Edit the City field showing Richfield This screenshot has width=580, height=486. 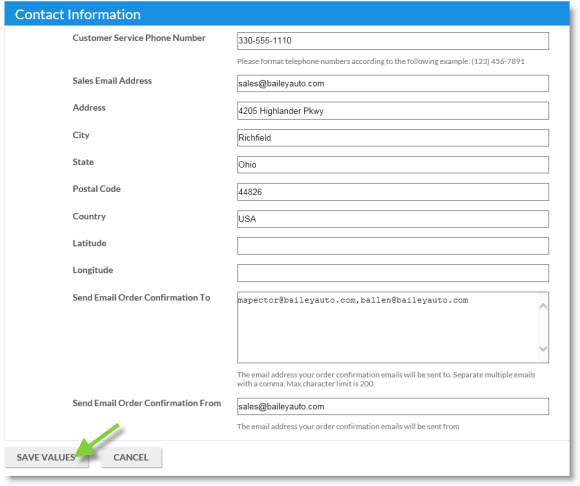(392, 138)
